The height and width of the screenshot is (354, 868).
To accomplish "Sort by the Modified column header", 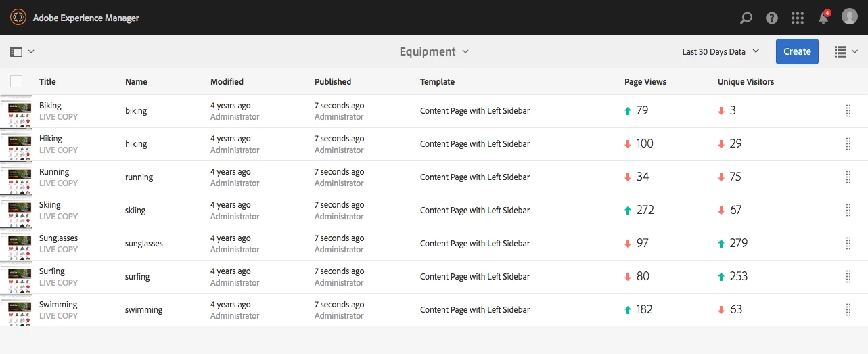I will coord(227,81).
